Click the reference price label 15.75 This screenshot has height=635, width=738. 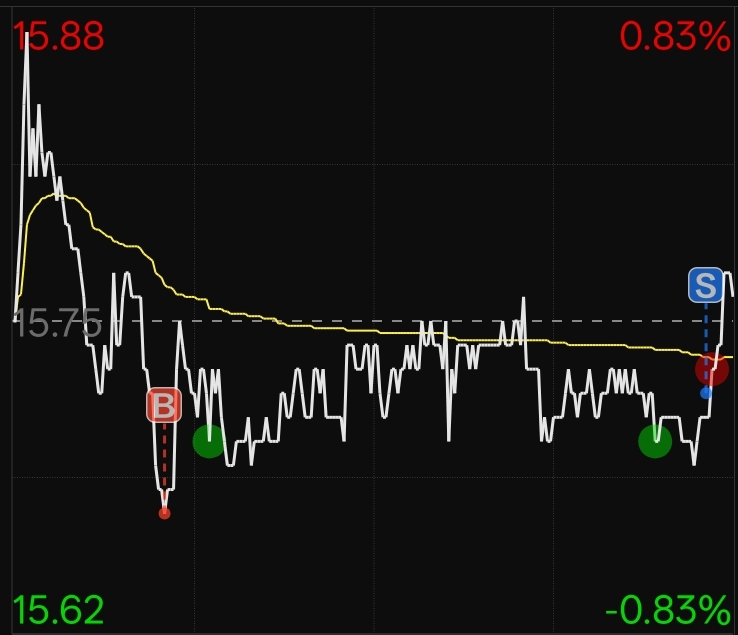click(x=57, y=323)
